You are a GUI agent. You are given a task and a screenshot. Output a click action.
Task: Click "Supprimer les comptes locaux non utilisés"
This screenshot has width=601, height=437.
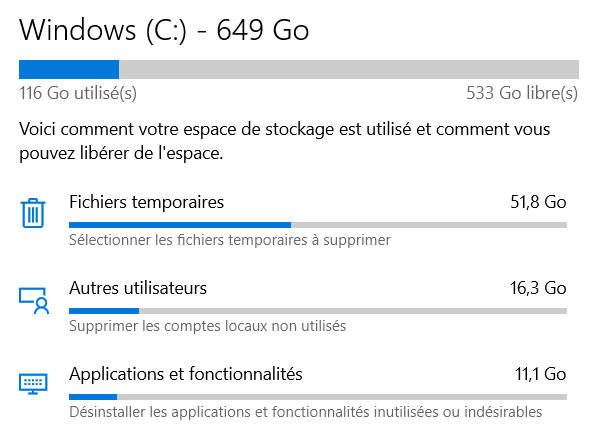click(207, 326)
